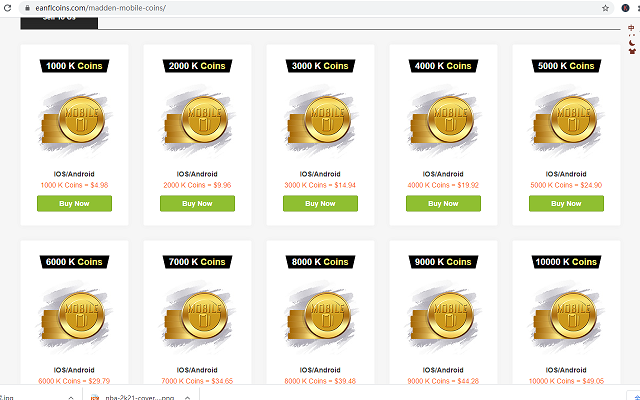Viewport: 640px width, 400px height.
Task: Click price text '6000 K Coins = $29.79'
Action: coord(74,381)
